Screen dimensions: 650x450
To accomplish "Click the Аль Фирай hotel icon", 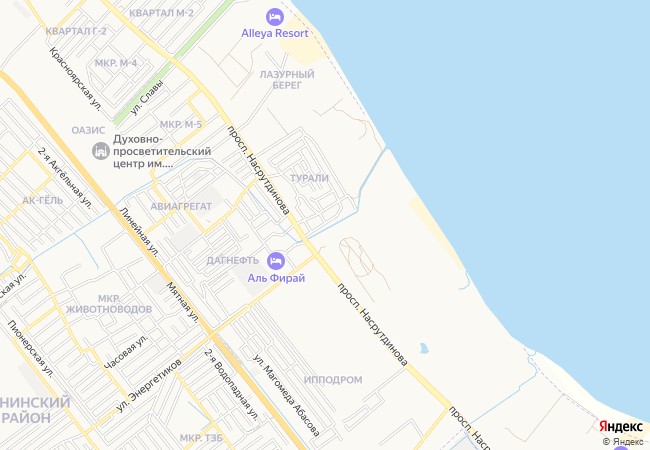I will point(276,261).
